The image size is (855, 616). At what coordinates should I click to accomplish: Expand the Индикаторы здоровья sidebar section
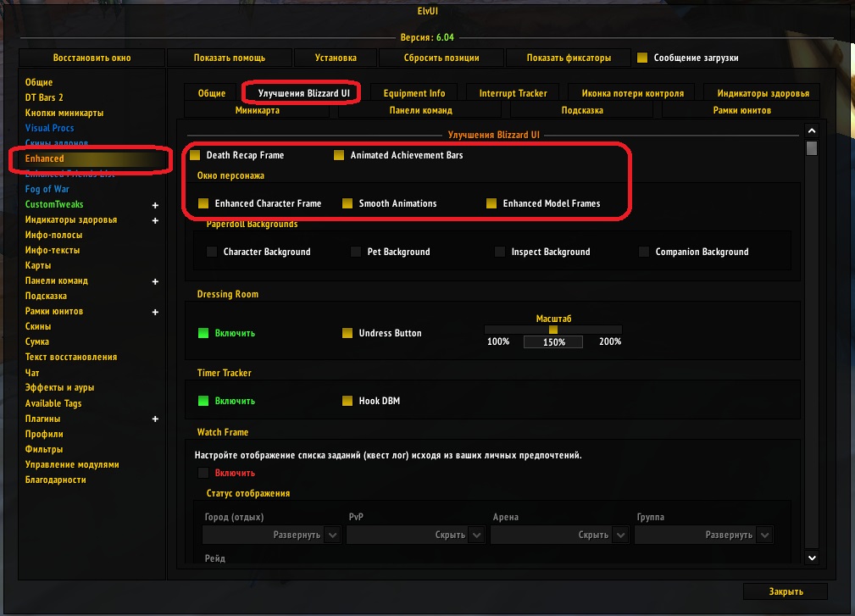(x=155, y=220)
